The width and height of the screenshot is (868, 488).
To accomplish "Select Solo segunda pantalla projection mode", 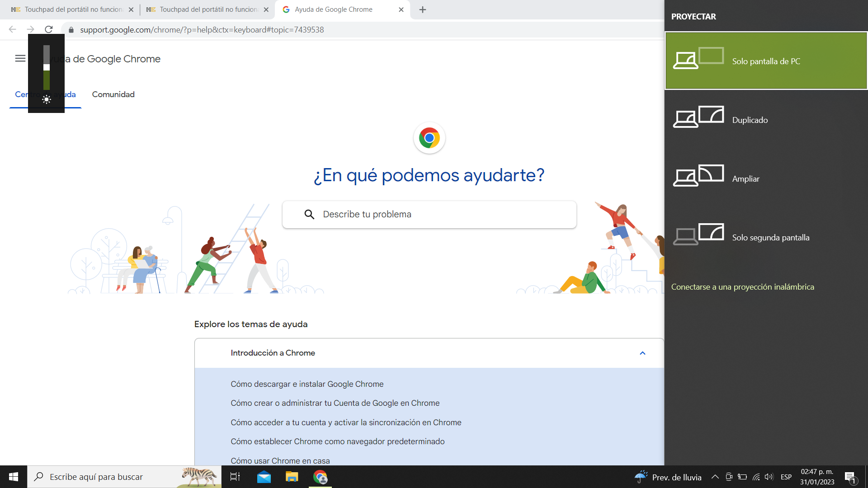I will 766,237.
